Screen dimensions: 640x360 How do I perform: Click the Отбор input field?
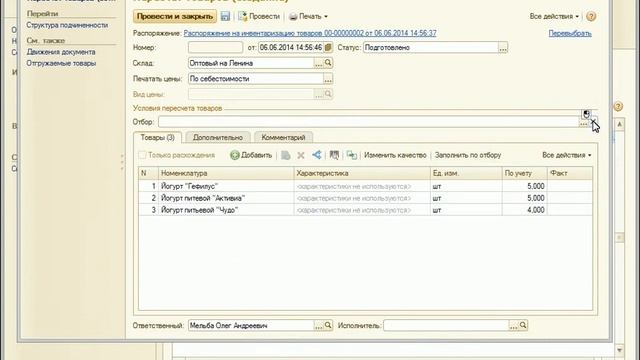[x=369, y=122]
